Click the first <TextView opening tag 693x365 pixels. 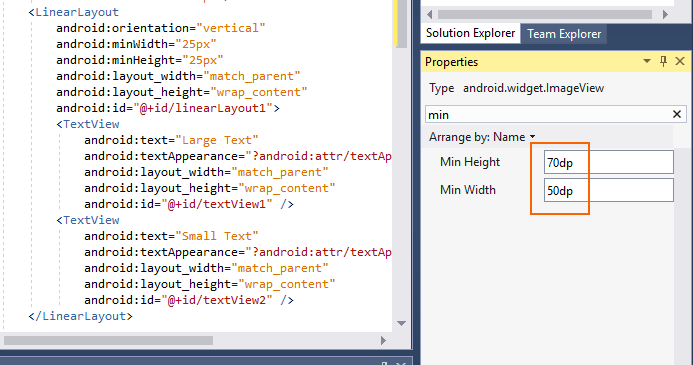pos(88,124)
